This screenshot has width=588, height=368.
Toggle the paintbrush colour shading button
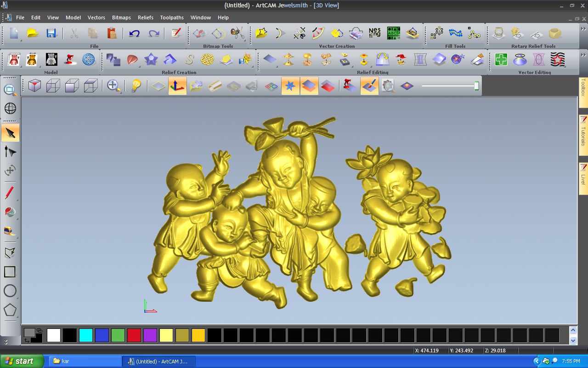pos(369,86)
